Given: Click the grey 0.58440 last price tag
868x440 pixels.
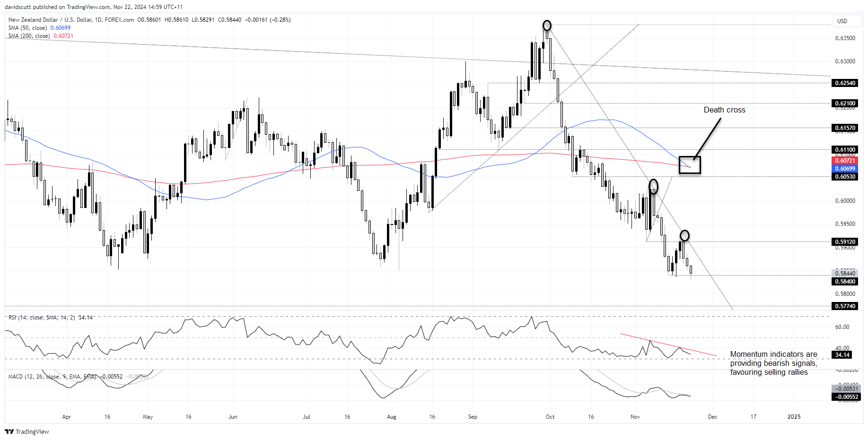Looking at the screenshot, I should [x=844, y=273].
